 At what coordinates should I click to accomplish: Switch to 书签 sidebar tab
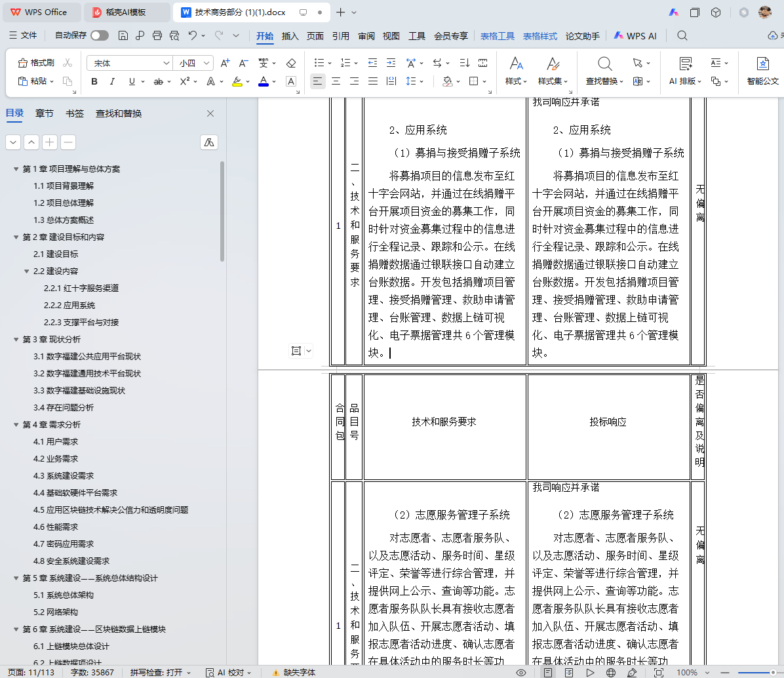75,113
